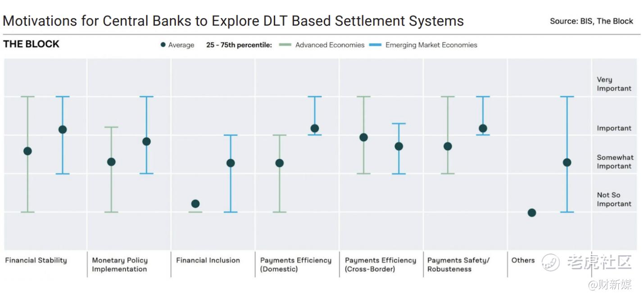The image size is (644, 299).
Task: Select Payments Efficiency (Cross-Border) advanced economies dot
Action: (363, 137)
